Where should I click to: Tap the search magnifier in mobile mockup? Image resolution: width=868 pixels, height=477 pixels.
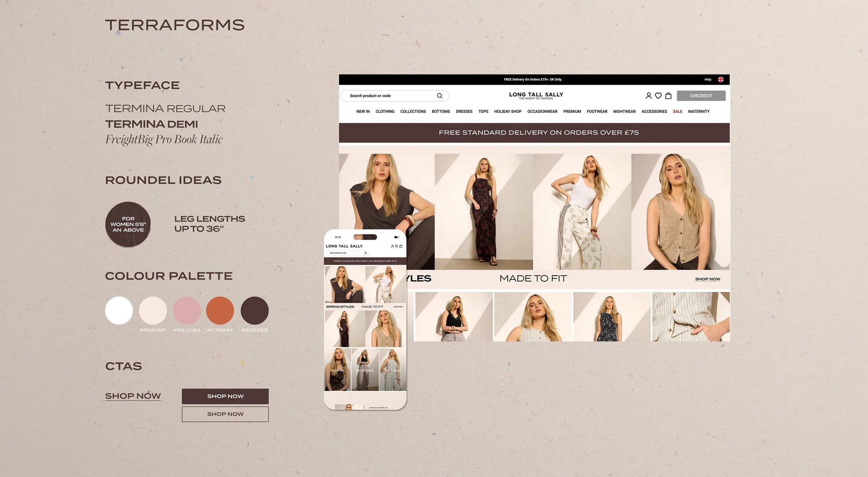pyautogui.click(x=366, y=253)
